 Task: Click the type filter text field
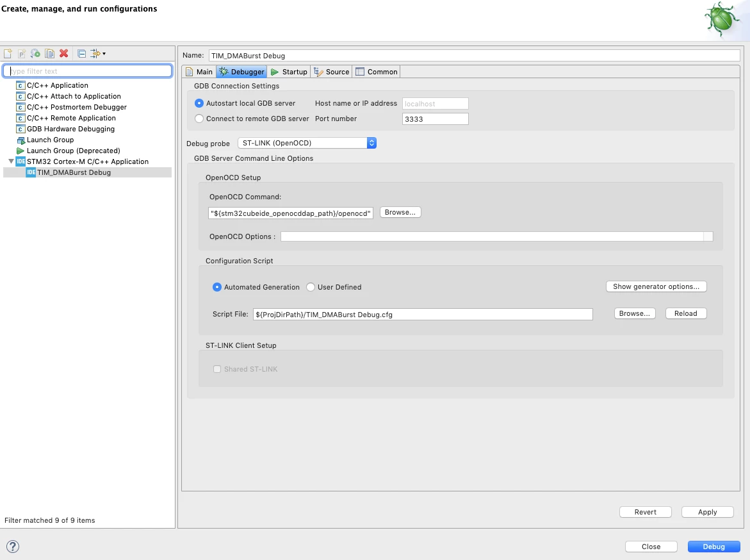88,71
